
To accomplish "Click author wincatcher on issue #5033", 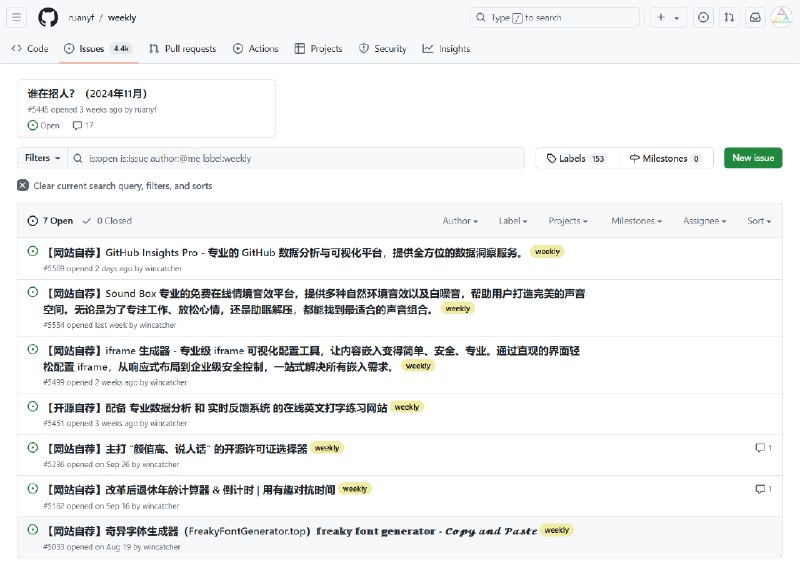I will [x=162, y=547].
